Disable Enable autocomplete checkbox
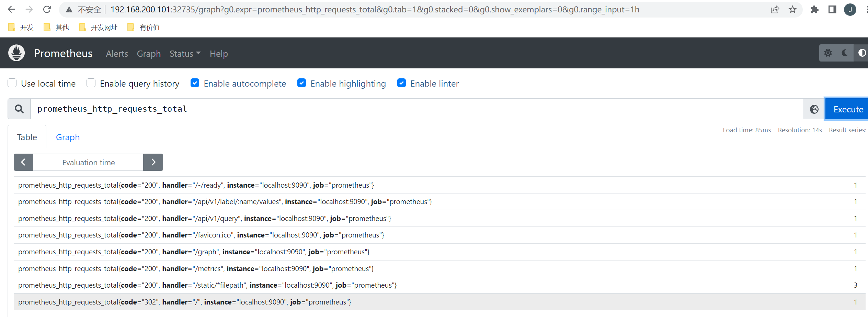The height and width of the screenshot is (321, 868). pyautogui.click(x=195, y=83)
